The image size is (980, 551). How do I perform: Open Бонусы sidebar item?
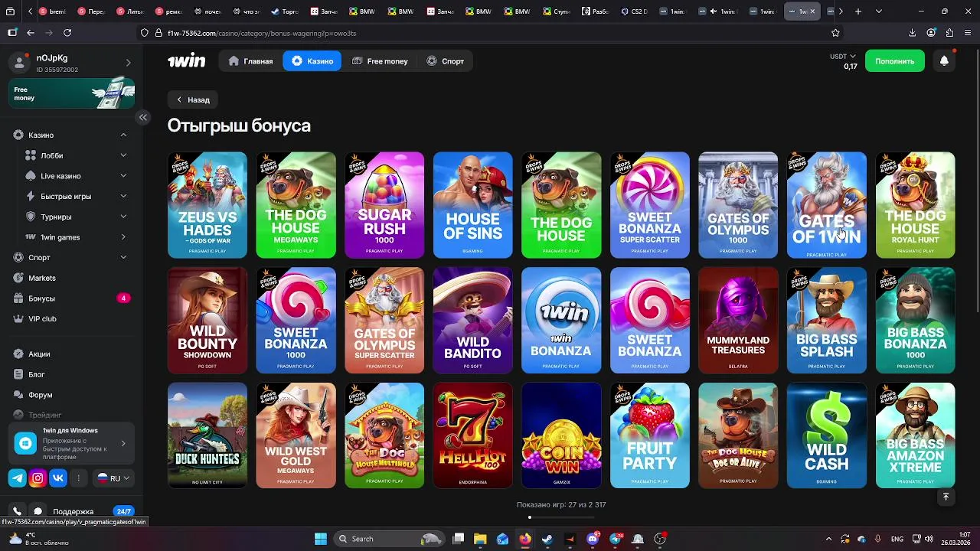[71, 298]
